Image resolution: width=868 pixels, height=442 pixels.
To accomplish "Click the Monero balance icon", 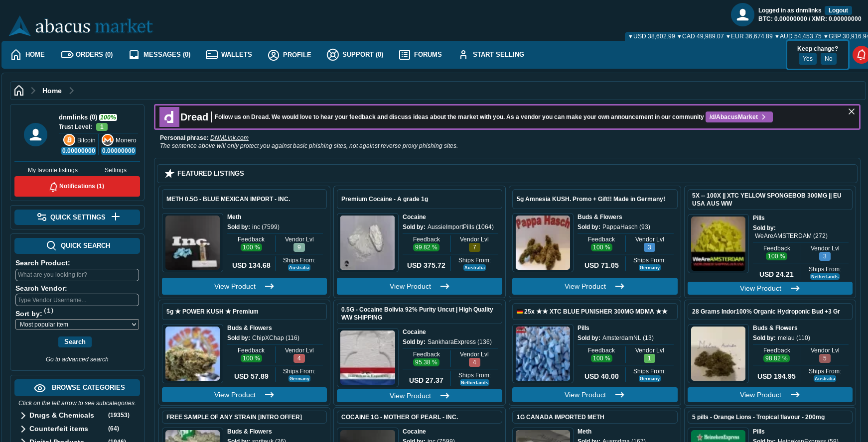I will tap(108, 140).
